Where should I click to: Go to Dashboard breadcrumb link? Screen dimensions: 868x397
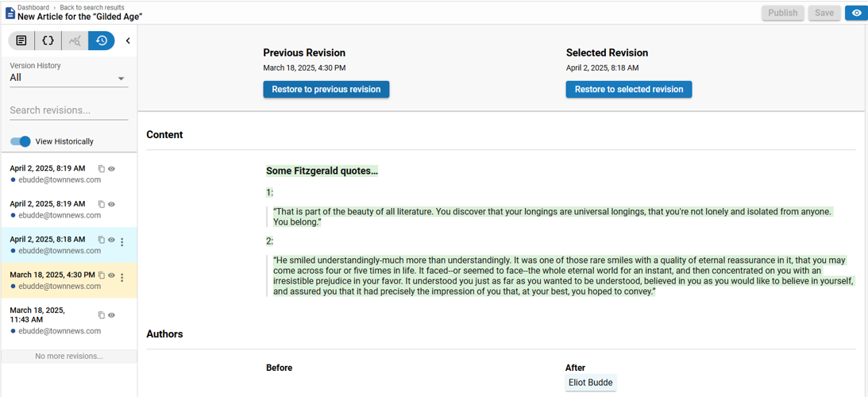(x=33, y=7)
